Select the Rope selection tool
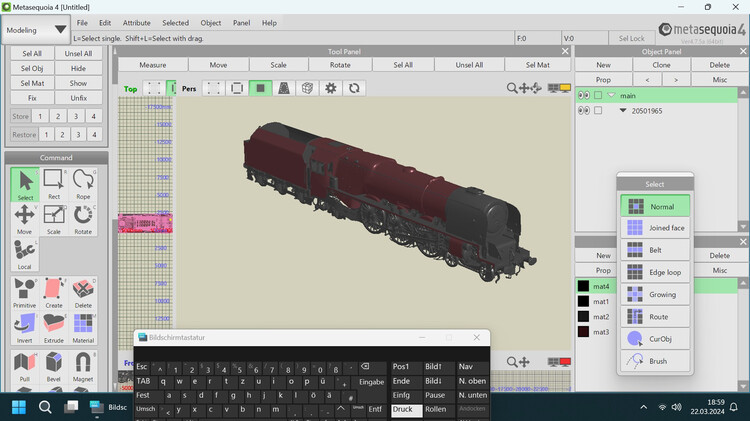This screenshot has width=750, height=421. click(83, 184)
